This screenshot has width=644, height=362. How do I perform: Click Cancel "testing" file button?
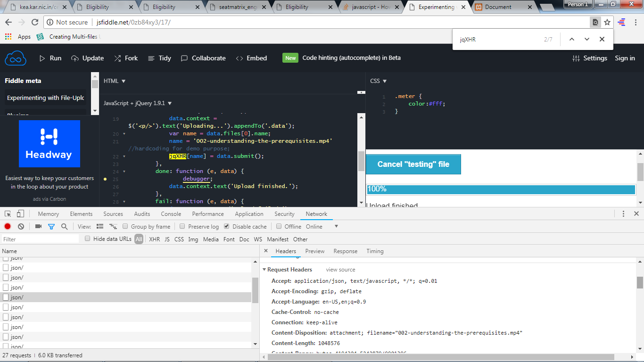click(413, 165)
